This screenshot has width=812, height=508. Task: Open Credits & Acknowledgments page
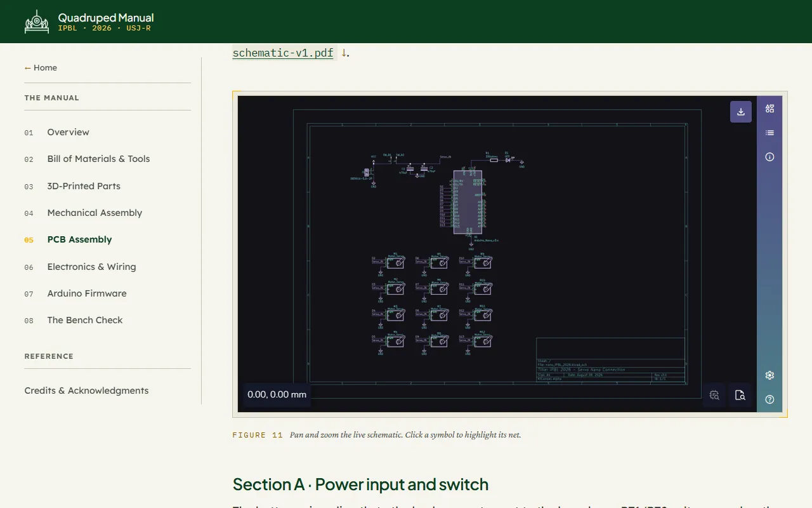[x=86, y=391]
